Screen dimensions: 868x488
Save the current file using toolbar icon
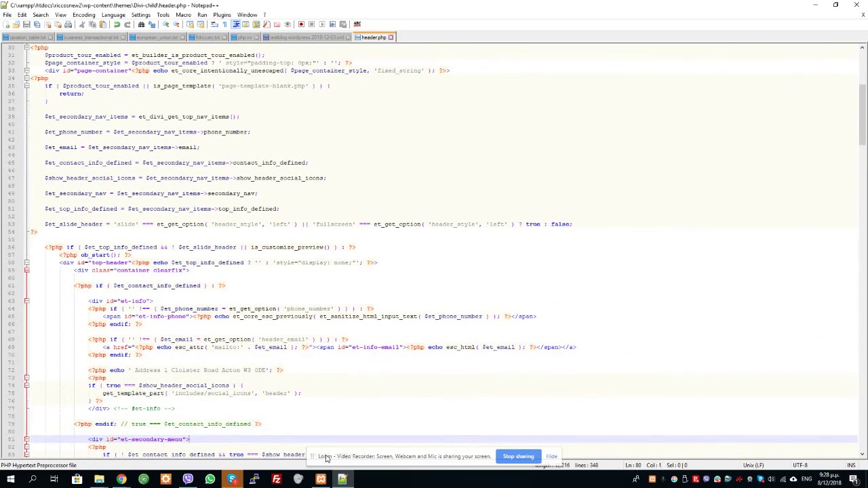tap(26, 24)
